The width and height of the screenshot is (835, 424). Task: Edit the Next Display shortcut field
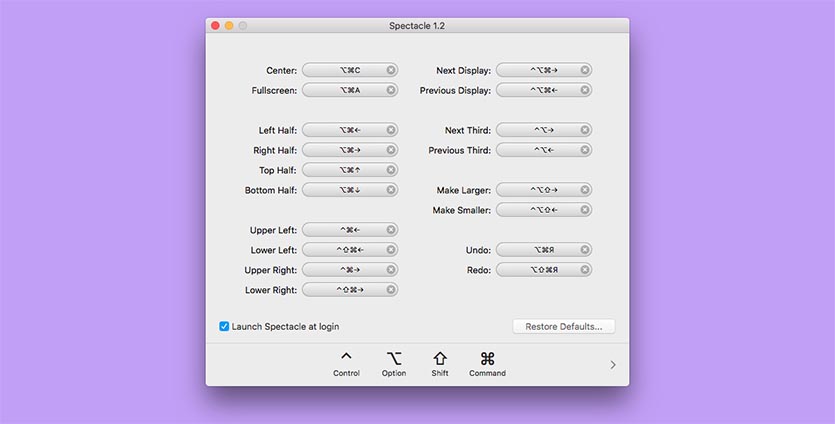click(544, 70)
